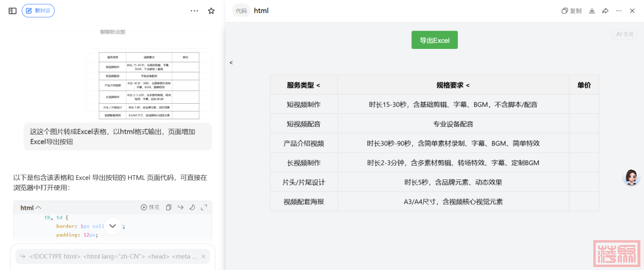
Task: Click 复制 copy in preview panel header
Action: point(571,11)
